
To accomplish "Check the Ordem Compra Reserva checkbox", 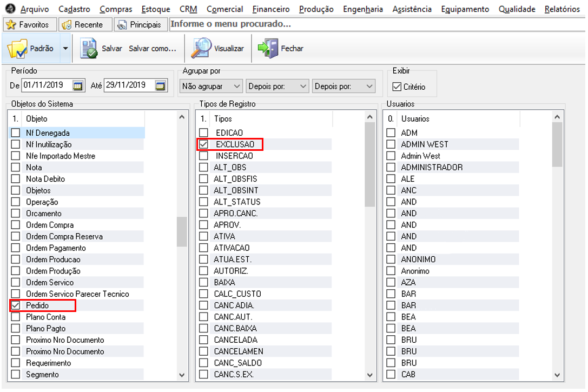I will click(x=15, y=236).
